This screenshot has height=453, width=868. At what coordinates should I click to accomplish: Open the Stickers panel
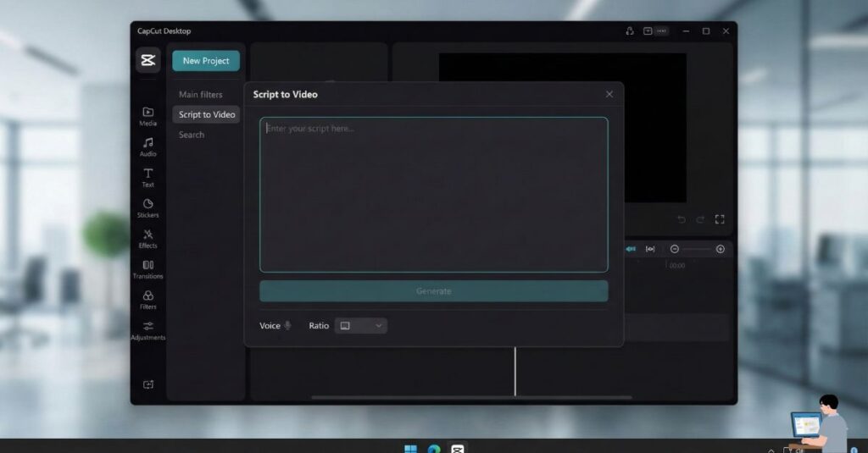pyautogui.click(x=147, y=207)
